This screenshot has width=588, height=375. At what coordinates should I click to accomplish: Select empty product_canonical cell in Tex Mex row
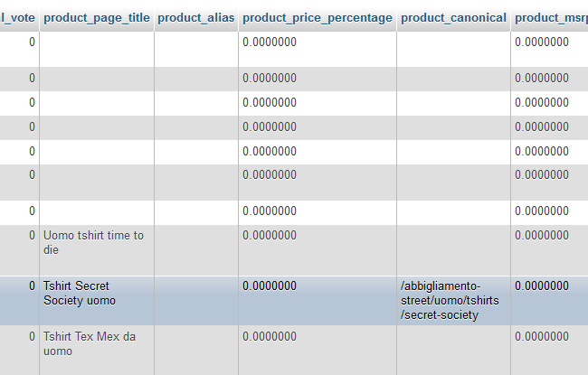click(x=453, y=350)
